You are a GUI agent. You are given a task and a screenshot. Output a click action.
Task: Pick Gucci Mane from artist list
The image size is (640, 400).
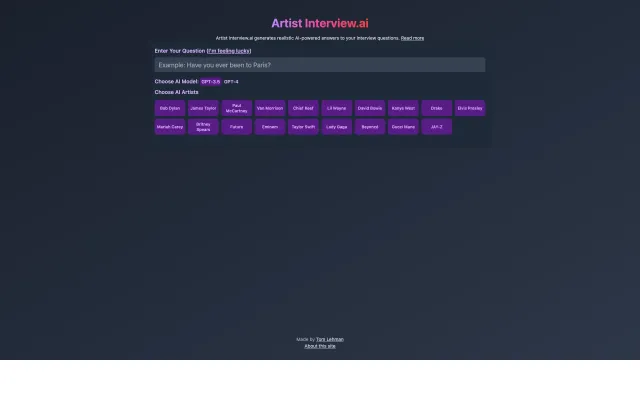pos(403,127)
